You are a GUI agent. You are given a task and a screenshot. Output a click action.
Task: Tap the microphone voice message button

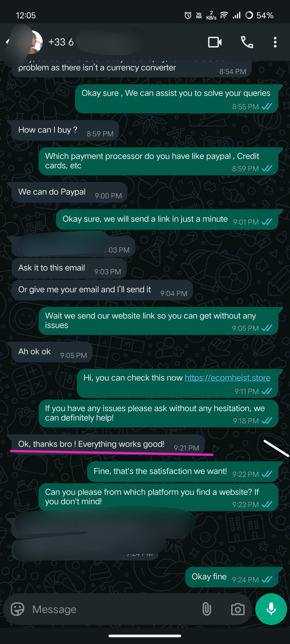(x=271, y=609)
